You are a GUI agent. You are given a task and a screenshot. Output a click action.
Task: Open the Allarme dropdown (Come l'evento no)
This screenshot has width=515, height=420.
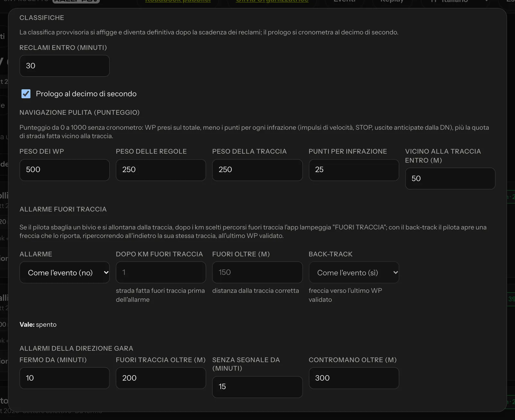(64, 272)
